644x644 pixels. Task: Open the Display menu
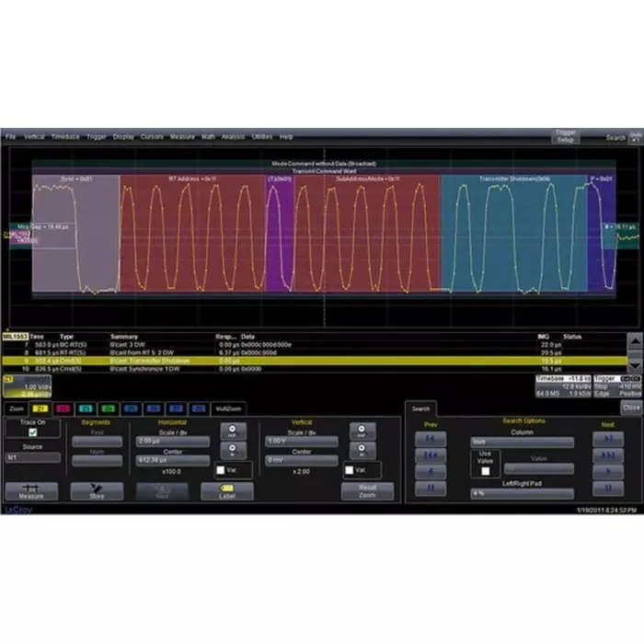(x=123, y=137)
